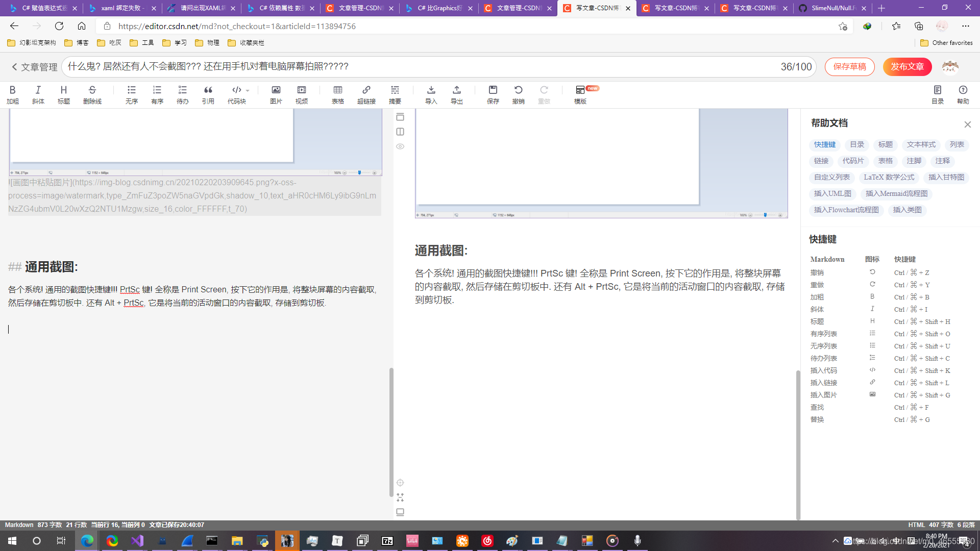Insert a table with the 表格 icon

click(338, 95)
